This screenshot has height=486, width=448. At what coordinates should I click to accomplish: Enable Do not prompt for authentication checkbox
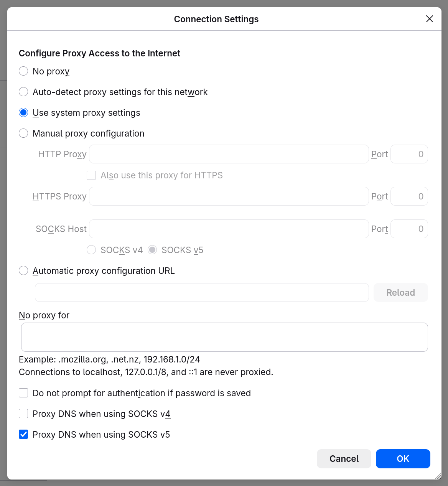(x=23, y=393)
